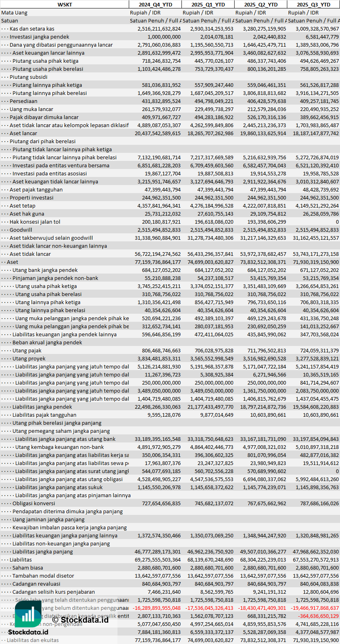Click the Saham biasa row label

coord(28,568)
